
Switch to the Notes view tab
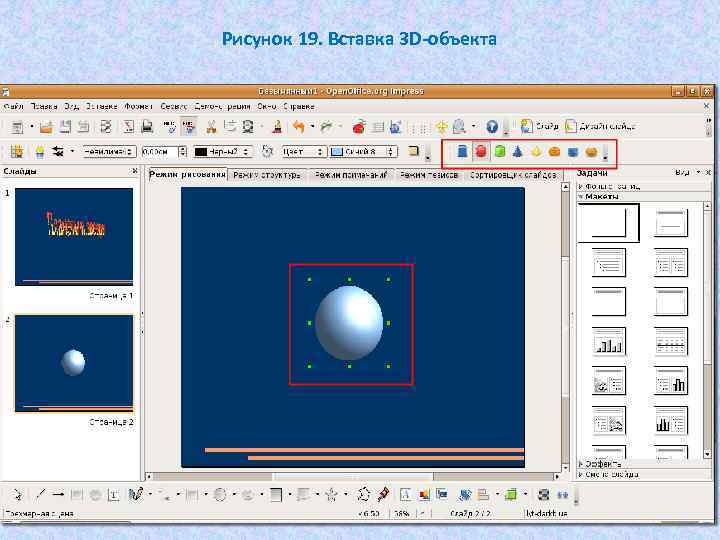click(x=351, y=175)
